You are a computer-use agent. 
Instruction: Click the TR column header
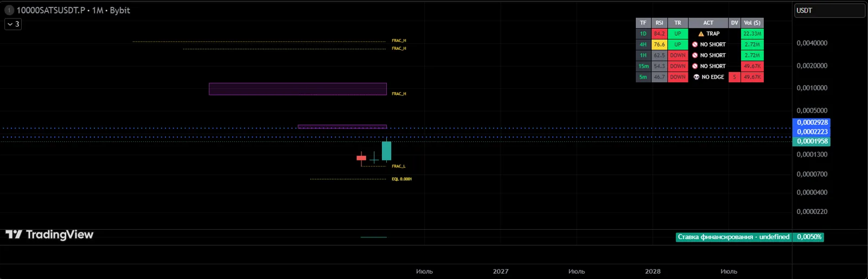point(678,23)
